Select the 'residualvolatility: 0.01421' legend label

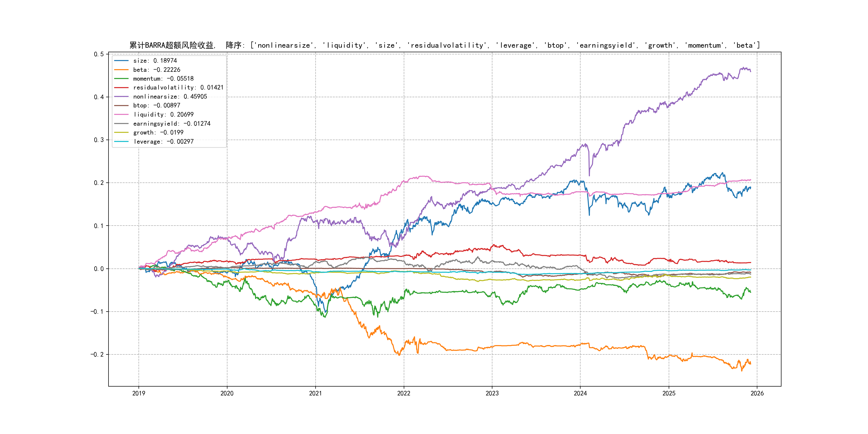coord(178,88)
